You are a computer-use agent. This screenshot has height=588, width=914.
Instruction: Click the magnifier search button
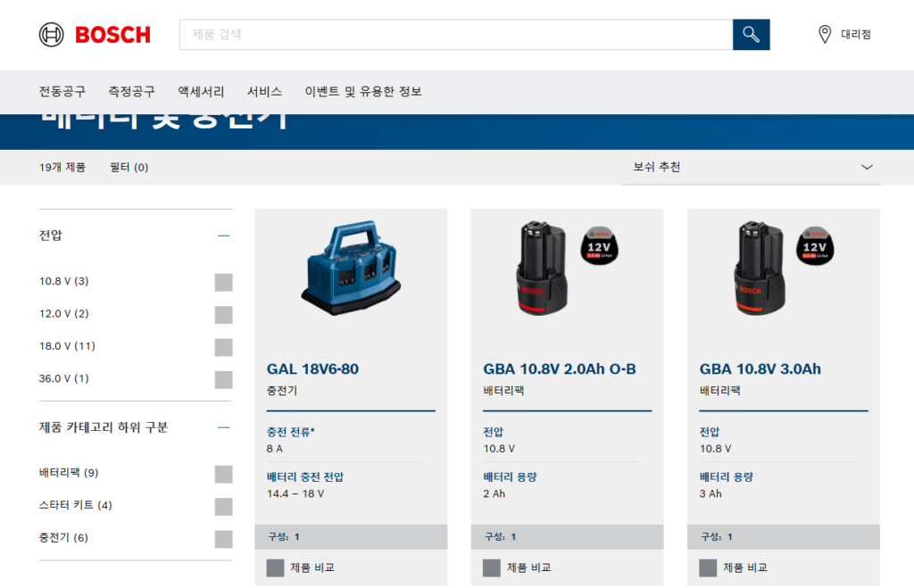coord(751,35)
